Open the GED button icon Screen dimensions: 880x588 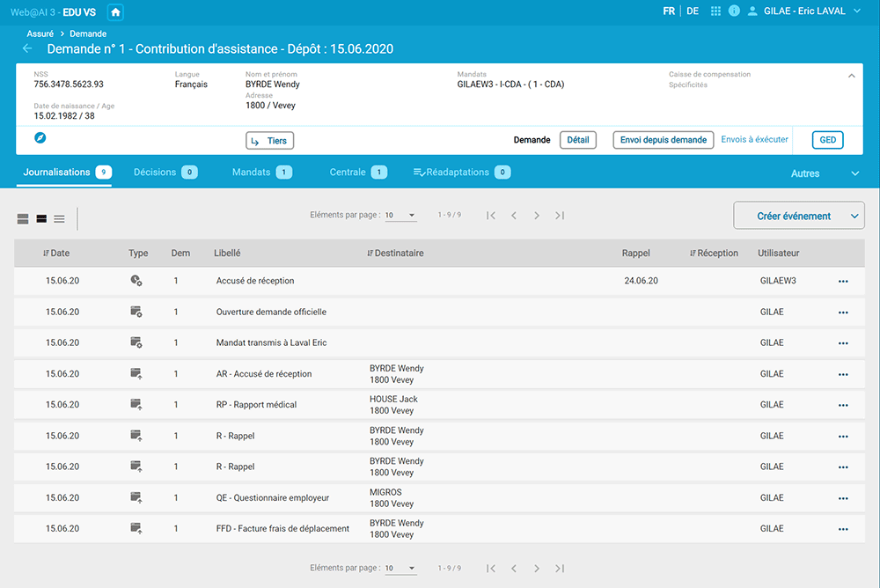pos(825,140)
